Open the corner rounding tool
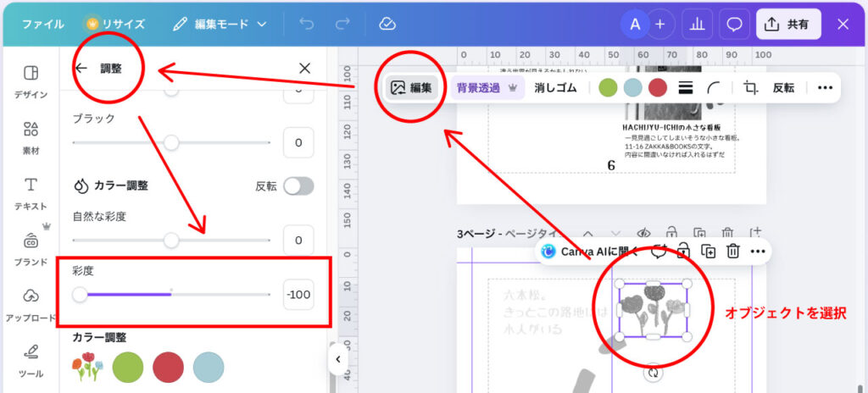868x393 pixels. [x=715, y=87]
